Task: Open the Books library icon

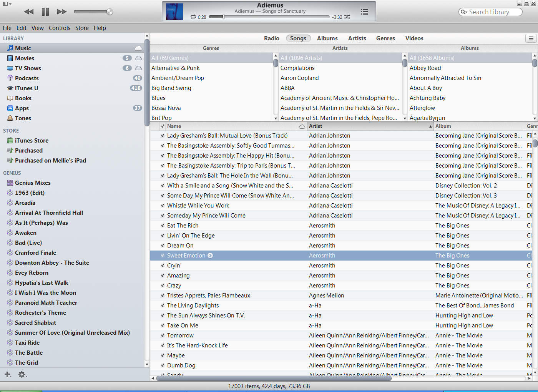Action: click(x=10, y=98)
